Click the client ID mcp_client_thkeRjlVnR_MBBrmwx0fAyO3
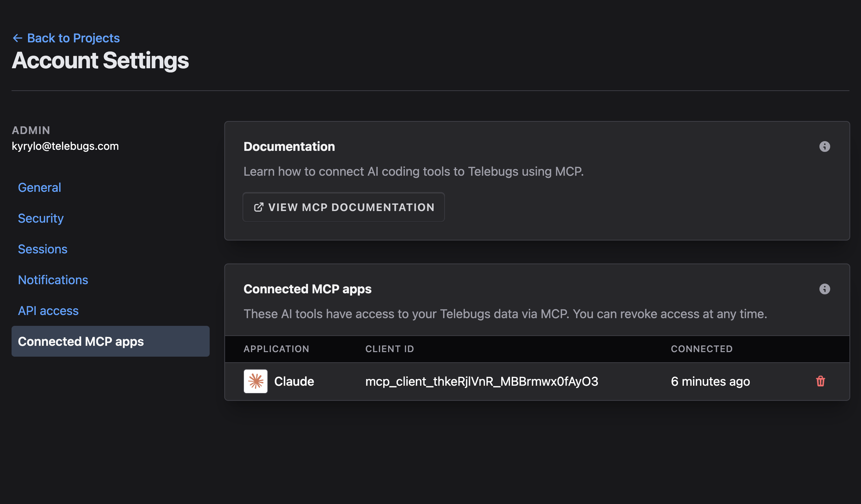861x504 pixels. 482,381
